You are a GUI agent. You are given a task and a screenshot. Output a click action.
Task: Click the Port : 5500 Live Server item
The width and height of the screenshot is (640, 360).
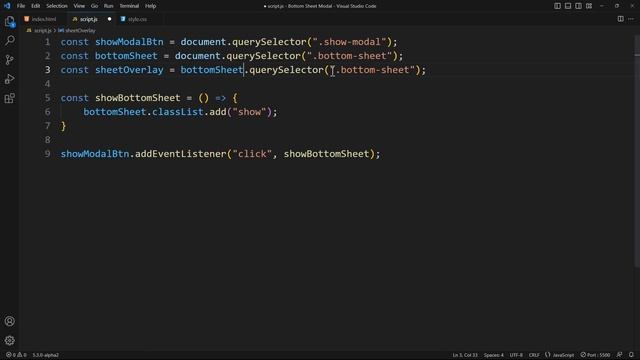point(596,355)
